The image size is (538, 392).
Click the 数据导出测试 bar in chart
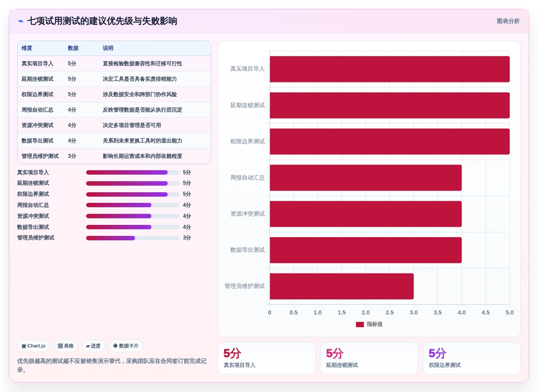pyautogui.click(x=365, y=250)
